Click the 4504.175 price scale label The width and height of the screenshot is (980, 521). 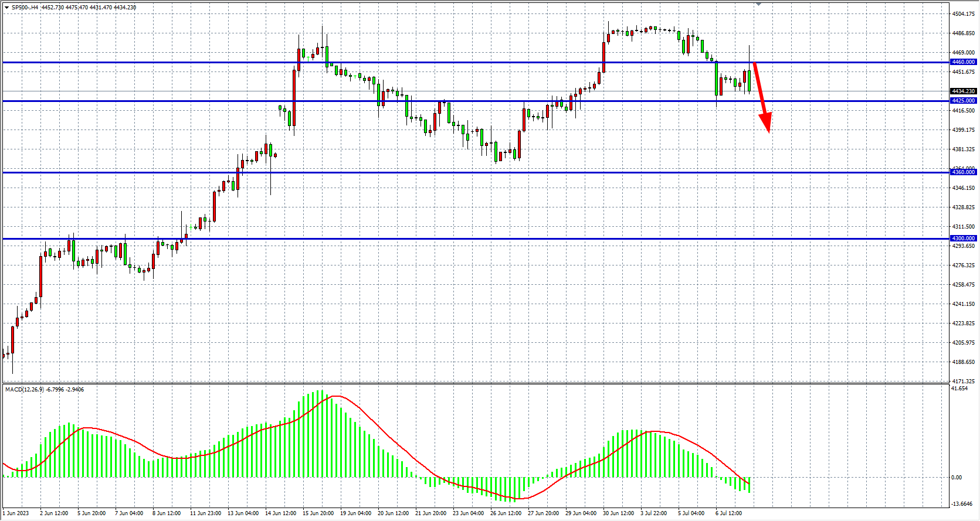click(963, 14)
